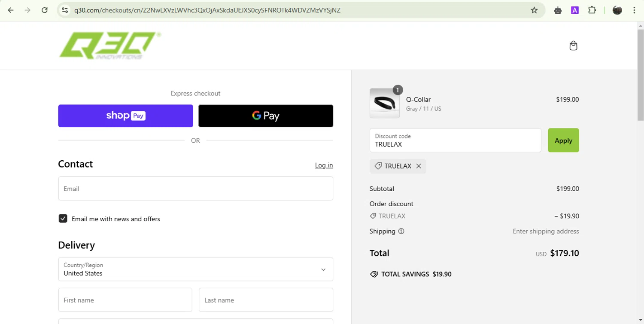This screenshot has width=644, height=324.
Task: Open the robot extension icon
Action: point(558,10)
